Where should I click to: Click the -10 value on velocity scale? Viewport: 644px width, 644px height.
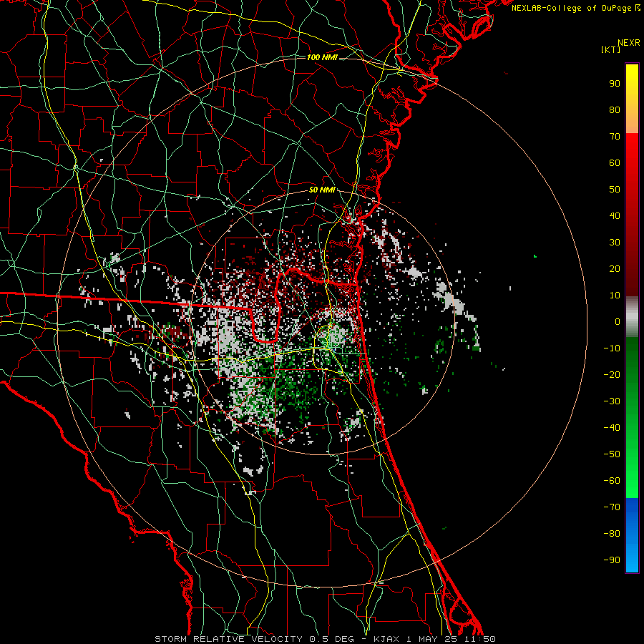click(612, 348)
